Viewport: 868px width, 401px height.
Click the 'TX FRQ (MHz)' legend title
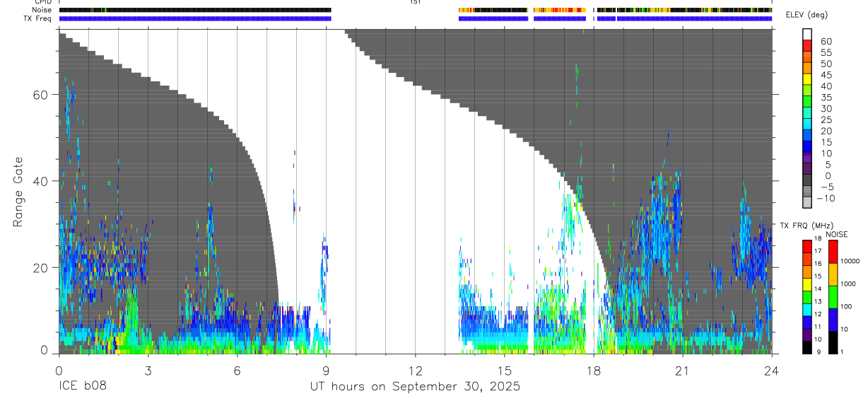pyautogui.click(x=807, y=226)
